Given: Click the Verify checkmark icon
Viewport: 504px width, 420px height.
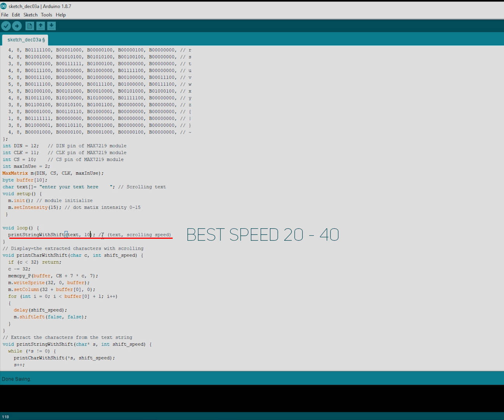Looking at the screenshot, I should (x=6, y=26).
